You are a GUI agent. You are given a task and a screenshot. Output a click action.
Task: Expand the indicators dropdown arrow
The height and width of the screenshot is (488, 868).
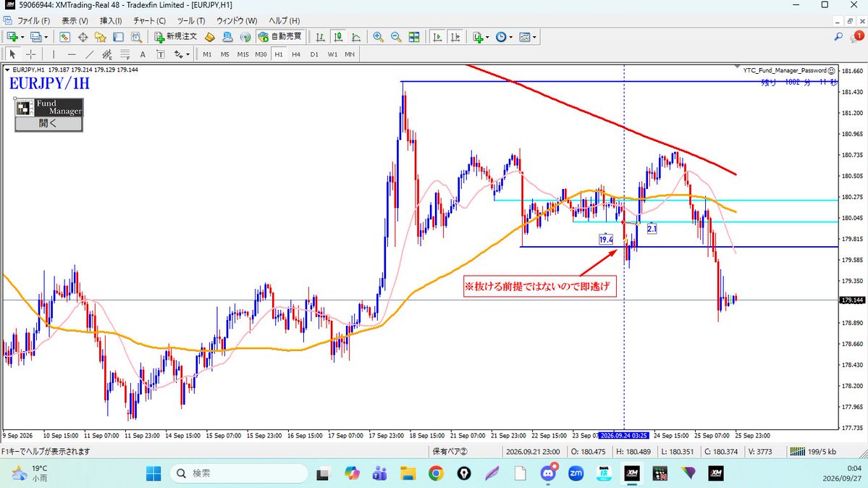pyautogui.click(x=487, y=38)
